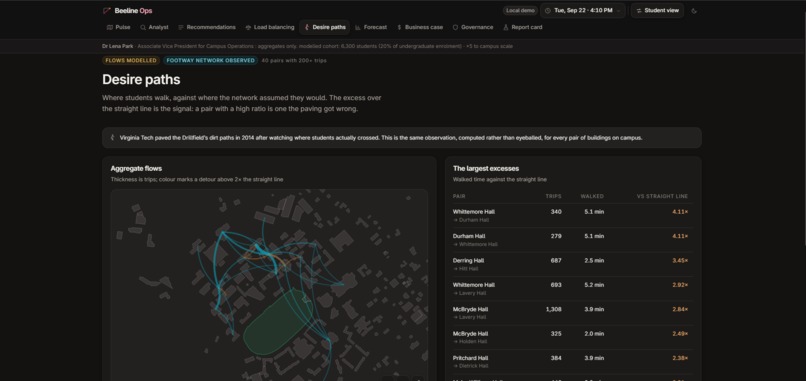Click the 687 trips value
The width and height of the screenshot is (806, 381).
click(x=556, y=261)
